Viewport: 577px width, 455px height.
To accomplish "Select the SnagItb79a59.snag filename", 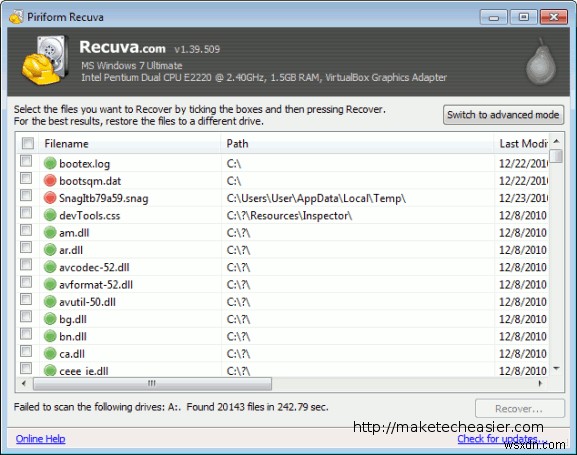I will (x=104, y=198).
